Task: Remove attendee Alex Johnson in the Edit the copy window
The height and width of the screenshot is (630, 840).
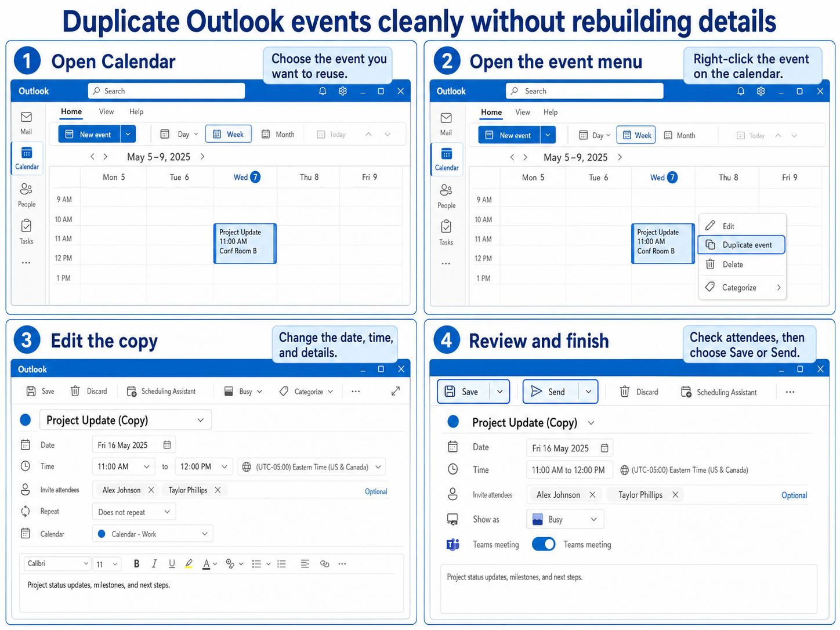Action: click(x=151, y=490)
